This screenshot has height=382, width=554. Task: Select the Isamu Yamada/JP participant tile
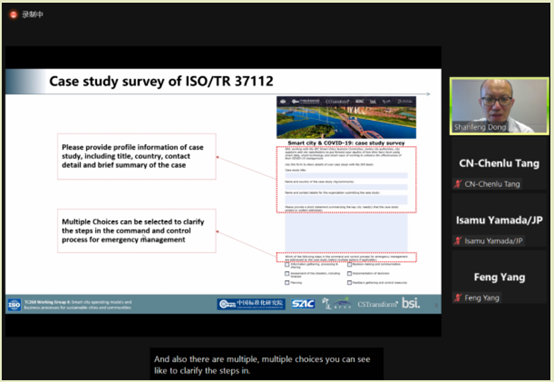coord(499,221)
